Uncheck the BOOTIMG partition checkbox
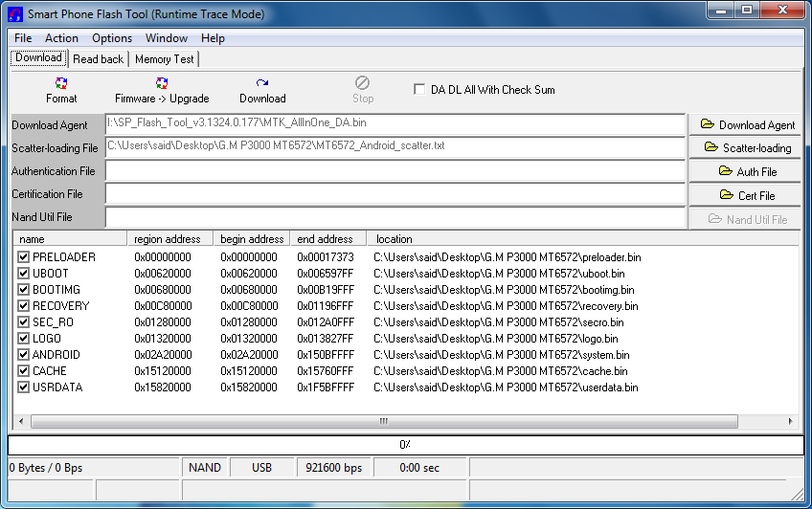The image size is (812, 509). coord(23,290)
